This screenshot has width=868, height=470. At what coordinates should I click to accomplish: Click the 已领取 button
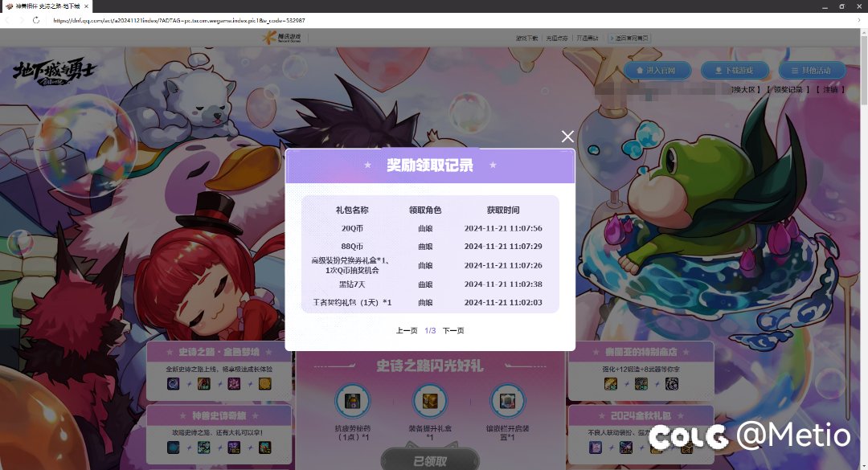[x=430, y=460]
